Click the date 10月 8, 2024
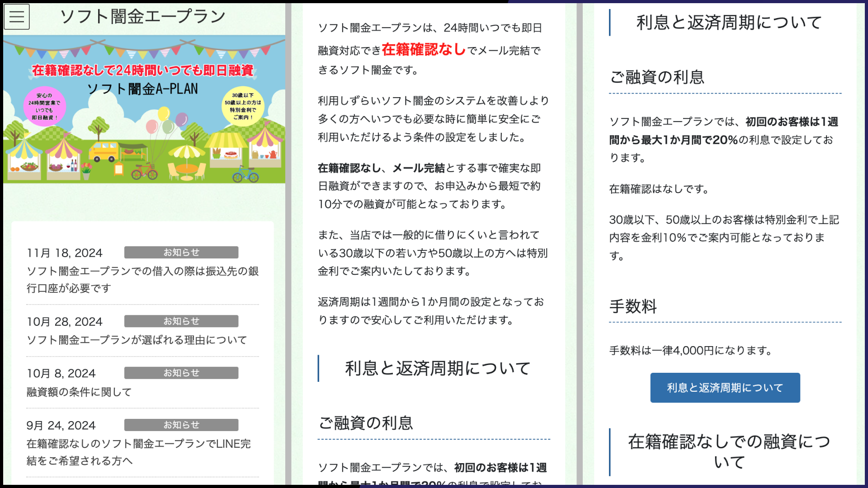Image resolution: width=868 pixels, height=488 pixels. pos(61,374)
